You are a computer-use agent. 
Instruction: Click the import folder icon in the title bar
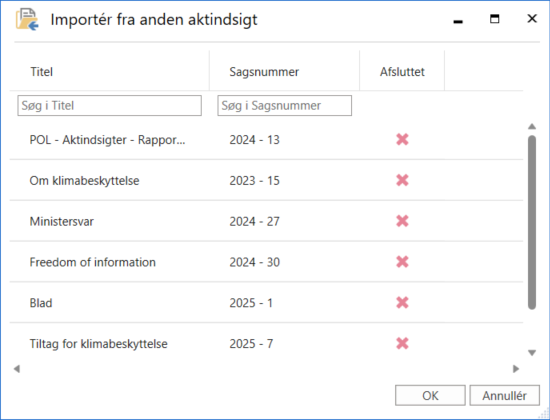coord(27,20)
